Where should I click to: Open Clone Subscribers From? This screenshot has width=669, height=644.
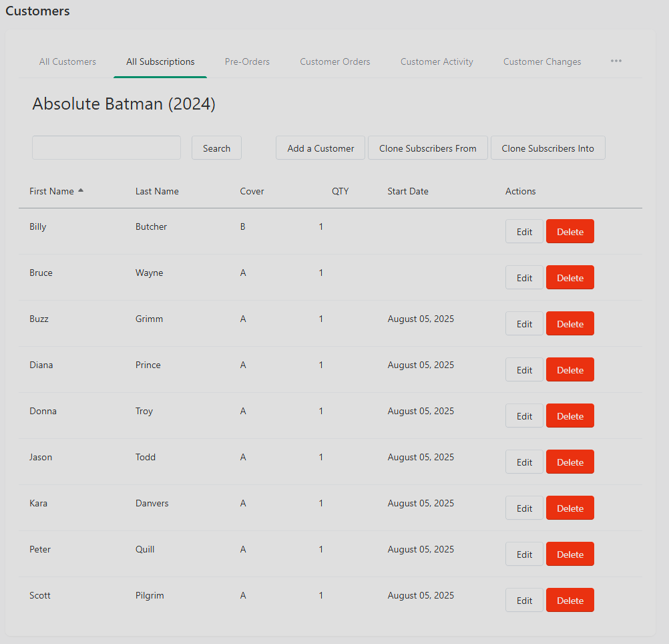[427, 148]
